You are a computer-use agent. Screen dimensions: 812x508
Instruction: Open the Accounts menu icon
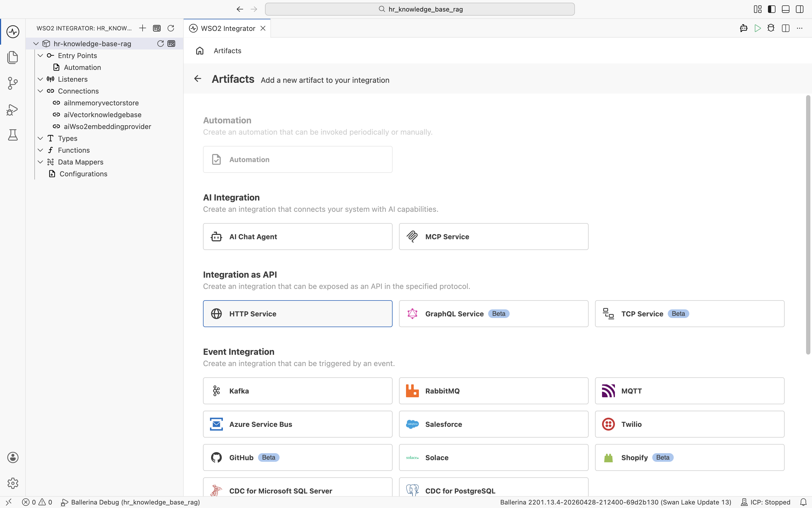tap(13, 457)
